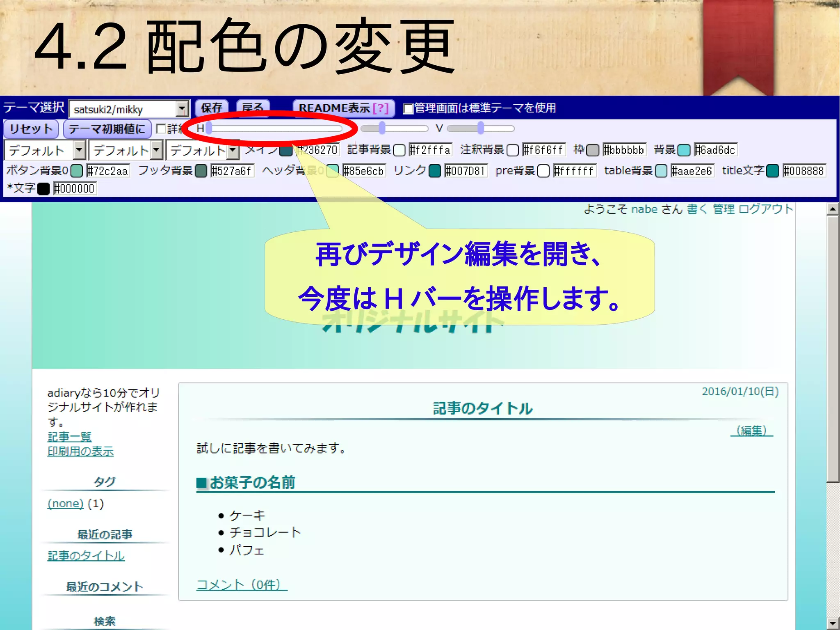This screenshot has width=840, height=630.
Task: Click the 保存 button
Action: pyautogui.click(x=211, y=108)
